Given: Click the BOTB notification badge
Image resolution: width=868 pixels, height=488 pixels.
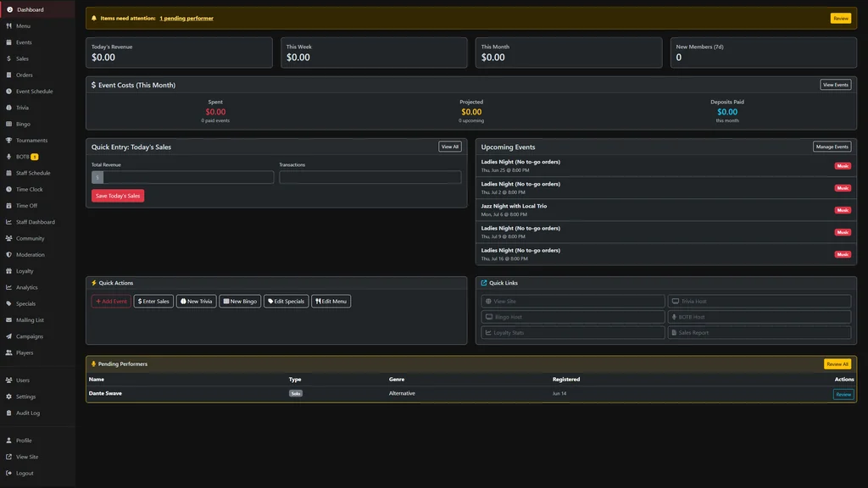Looking at the screenshot, I should [34, 157].
